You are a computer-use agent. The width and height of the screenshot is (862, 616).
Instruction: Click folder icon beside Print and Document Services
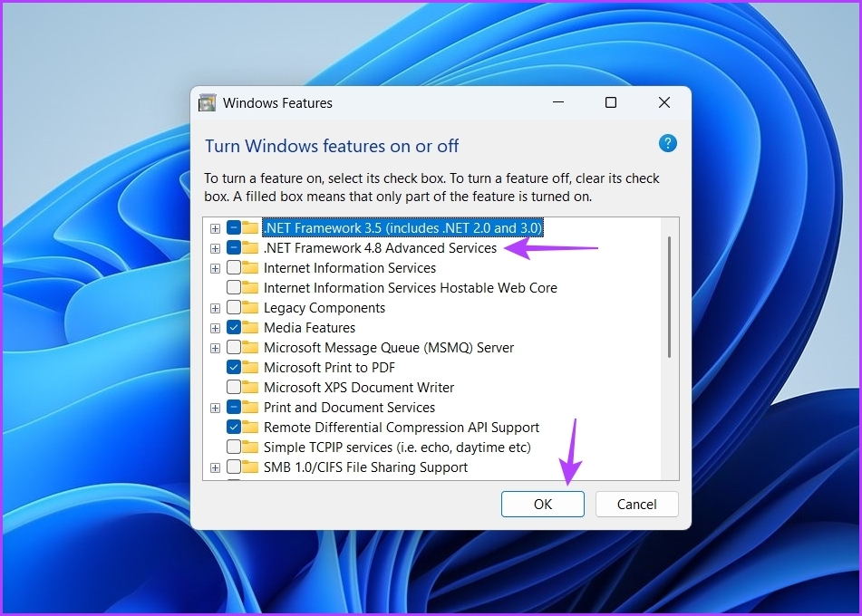tap(250, 407)
